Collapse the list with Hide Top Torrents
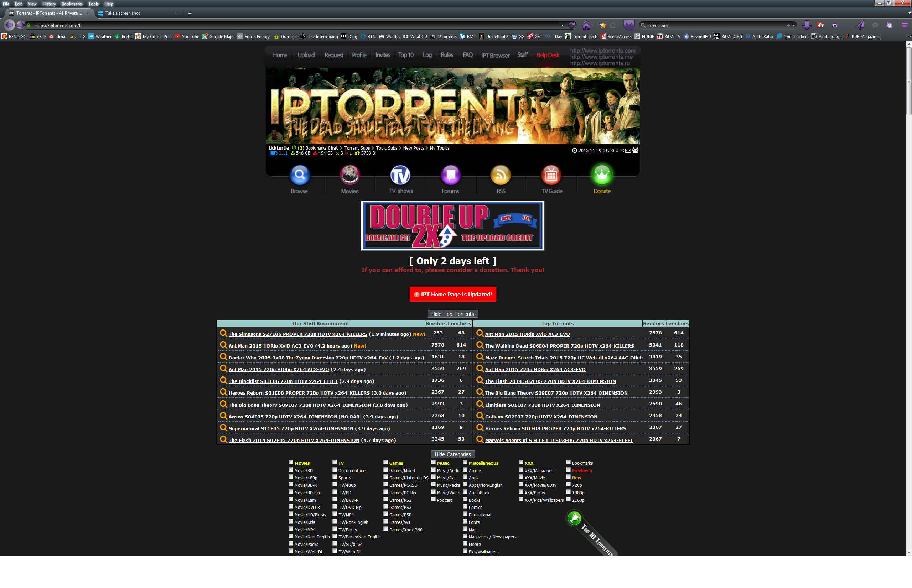The image size is (912, 588). (x=452, y=314)
